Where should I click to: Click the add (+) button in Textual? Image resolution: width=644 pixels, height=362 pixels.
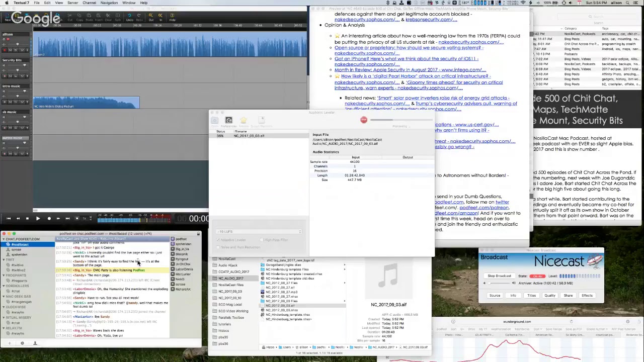click(x=10, y=343)
